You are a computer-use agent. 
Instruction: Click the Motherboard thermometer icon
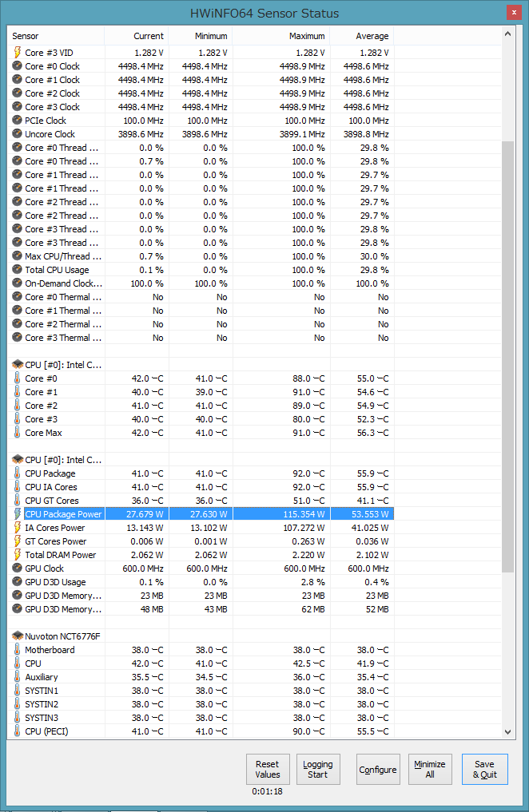(17, 649)
